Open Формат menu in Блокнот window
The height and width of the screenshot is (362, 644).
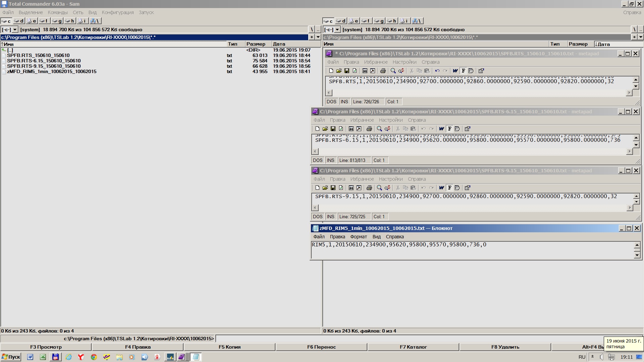pyautogui.click(x=358, y=237)
